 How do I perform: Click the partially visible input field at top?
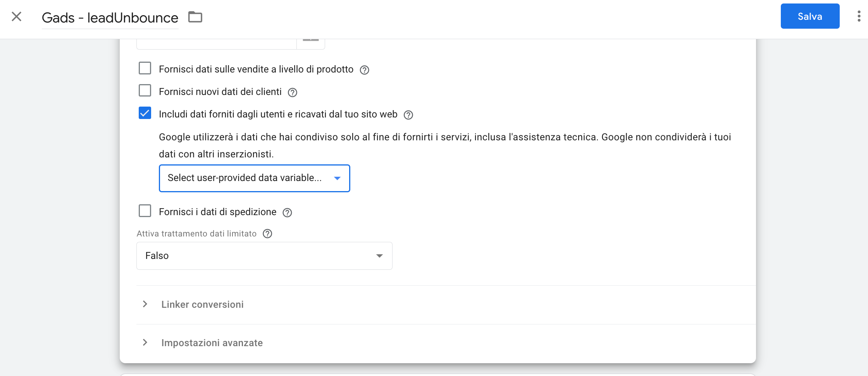click(x=217, y=44)
